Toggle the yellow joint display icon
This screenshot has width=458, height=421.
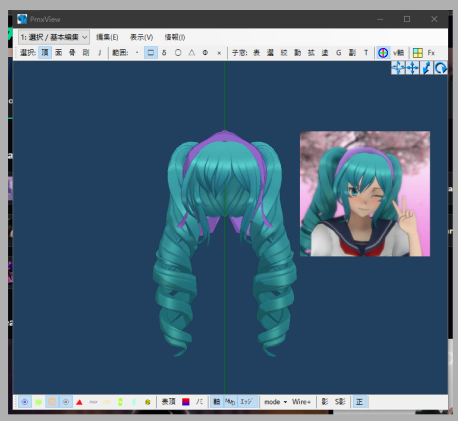coord(148,402)
